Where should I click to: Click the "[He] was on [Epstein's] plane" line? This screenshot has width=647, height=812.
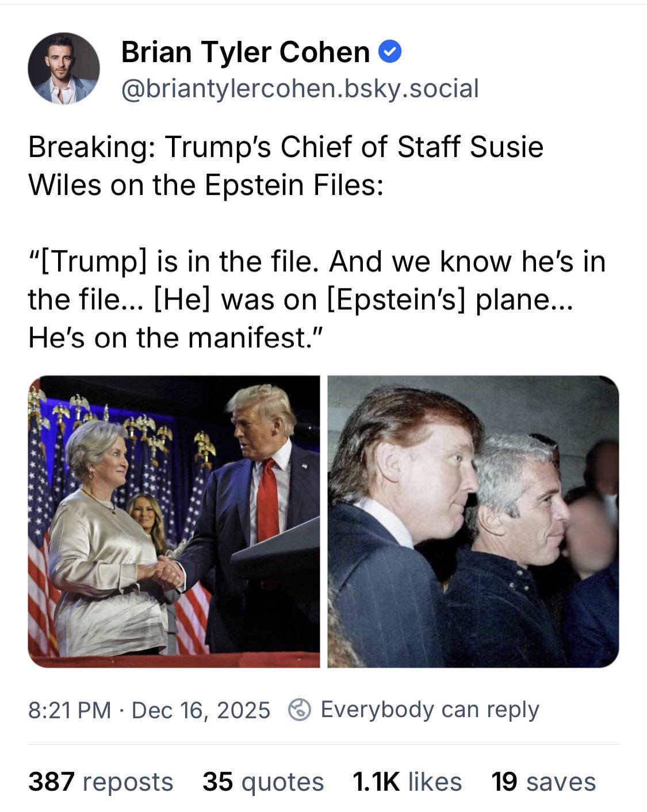point(299,300)
